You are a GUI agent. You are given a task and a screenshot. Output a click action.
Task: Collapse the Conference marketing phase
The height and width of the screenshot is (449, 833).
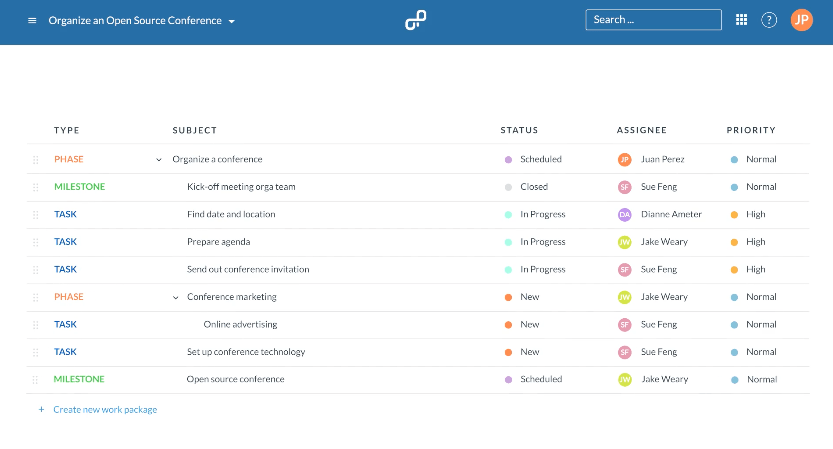pos(176,297)
